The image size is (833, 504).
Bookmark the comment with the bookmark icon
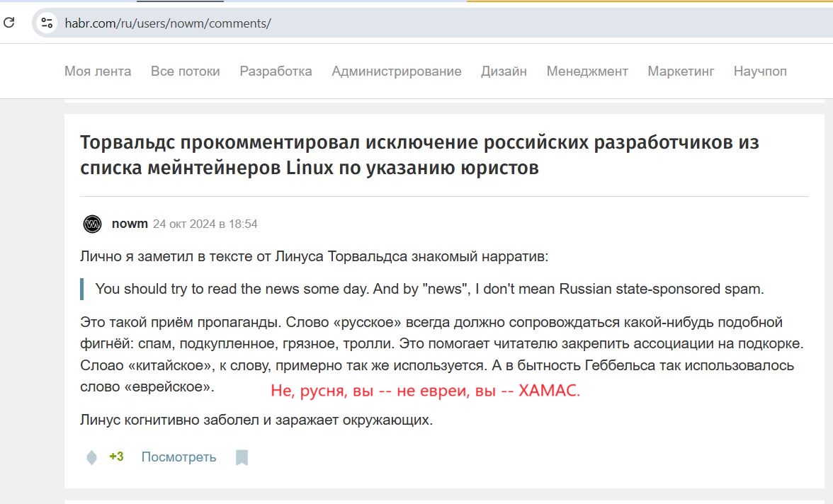(x=242, y=457)
